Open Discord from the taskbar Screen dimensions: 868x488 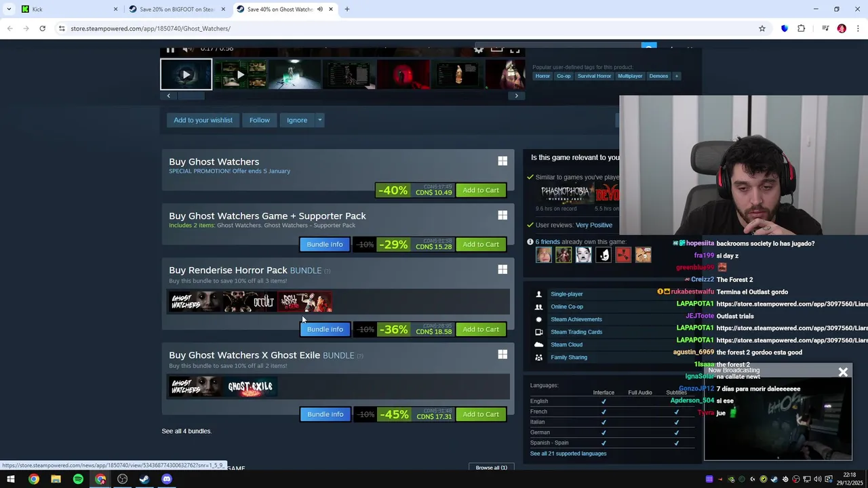(167, 479)
